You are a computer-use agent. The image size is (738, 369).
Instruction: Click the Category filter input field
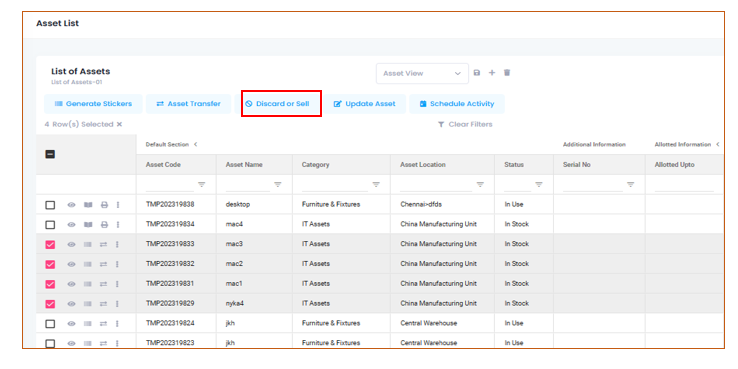(x=335, y=185)
